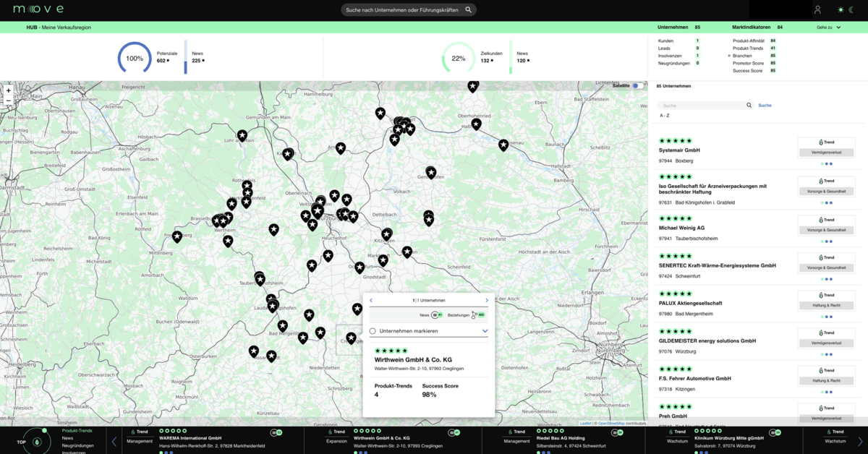
Task: Select Produkt-Trends in bottom bar
Action: point(77,431)
